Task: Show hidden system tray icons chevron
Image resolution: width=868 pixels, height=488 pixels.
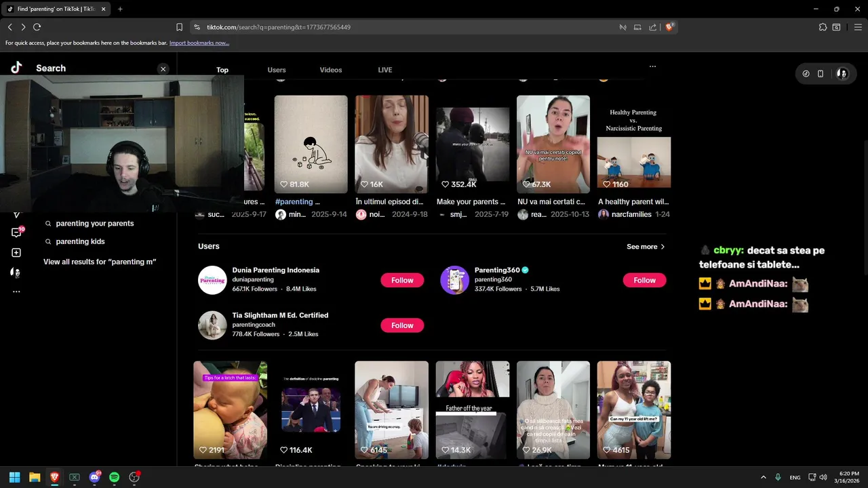Action: coord(763,477)
